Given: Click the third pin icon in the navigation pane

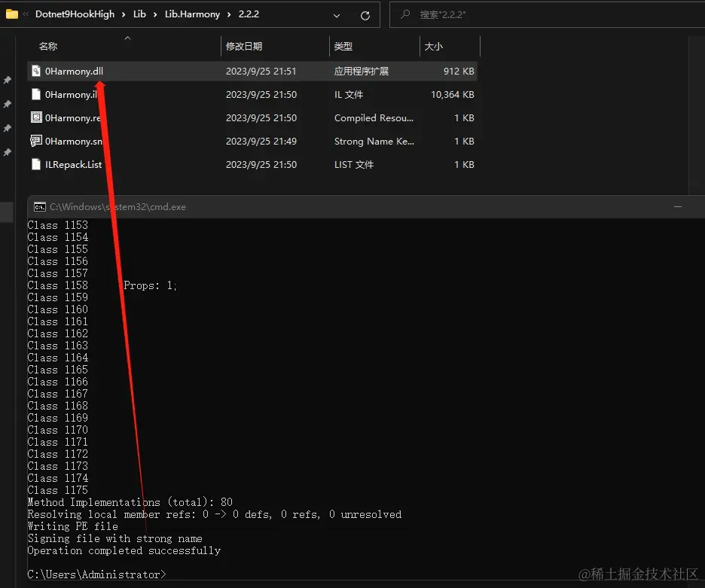Looking at the screenshot, I should click(x=8, y=128).
